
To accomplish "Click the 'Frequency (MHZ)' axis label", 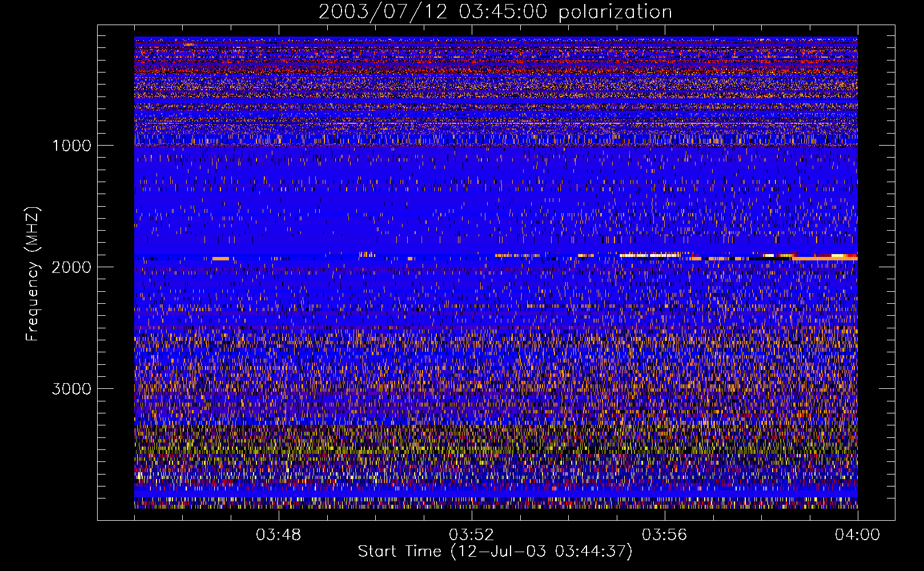I will [33, 274].
